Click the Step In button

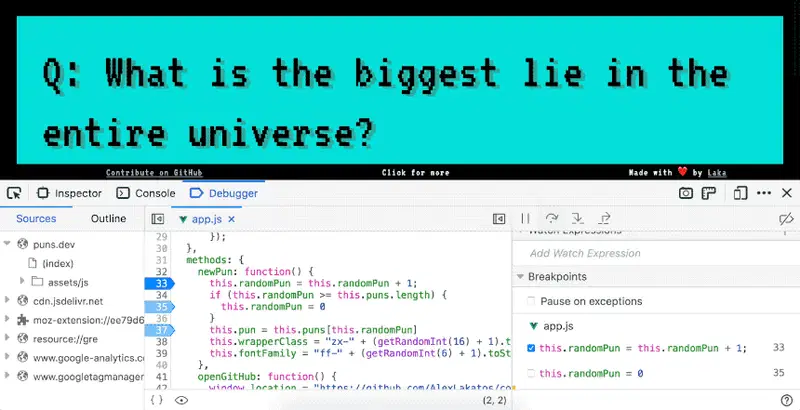(x=578, y=218)
